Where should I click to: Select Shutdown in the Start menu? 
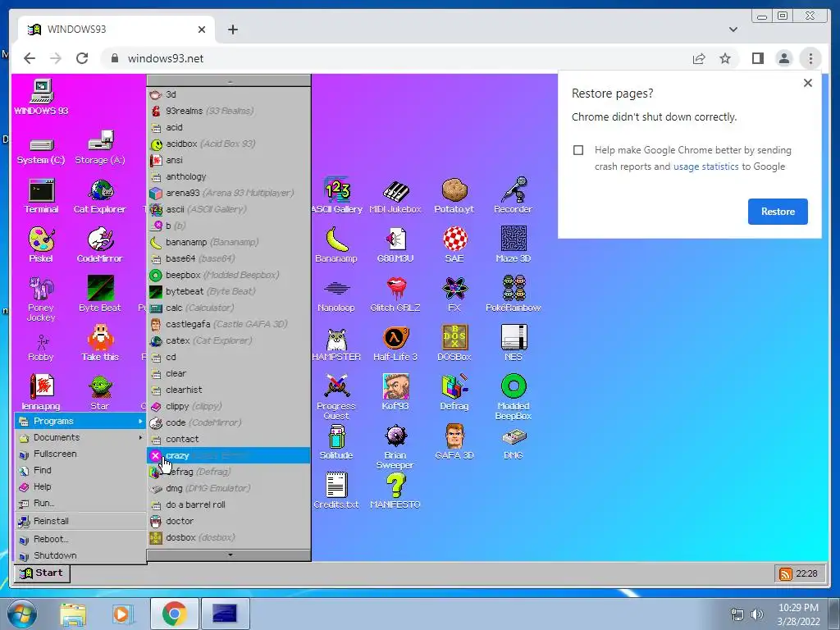point(80,555)
